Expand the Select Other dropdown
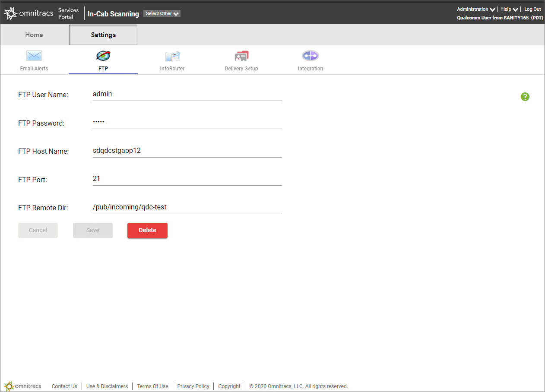Screen dimensions: 545x392 pyautogui.click(x=162, y=14)
